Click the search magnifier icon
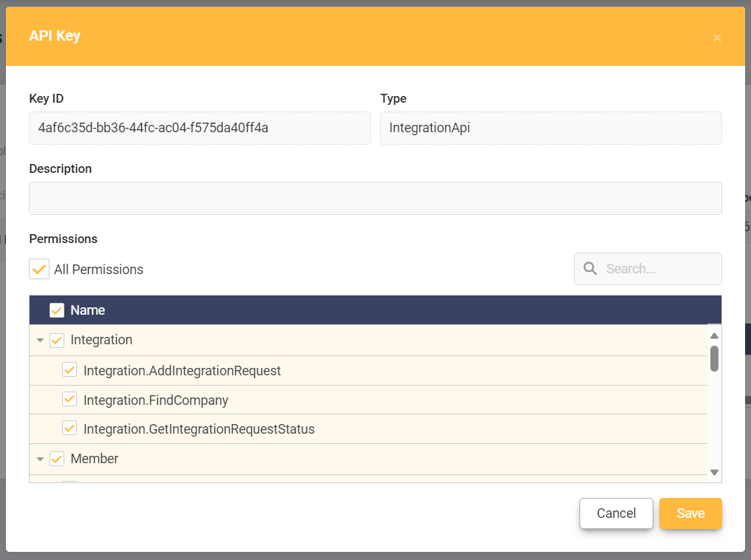This screenshot has width=751, height=560. tap(590, 268)
